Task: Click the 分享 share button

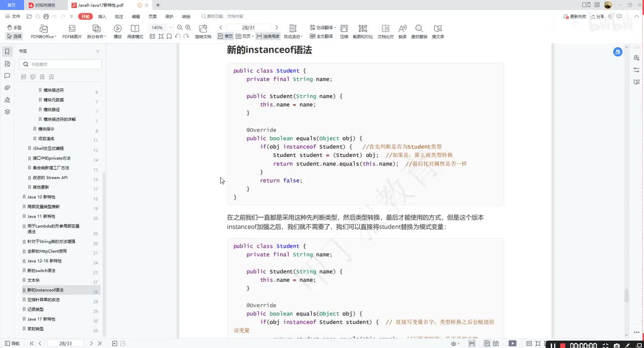Action: click(597, 17)
